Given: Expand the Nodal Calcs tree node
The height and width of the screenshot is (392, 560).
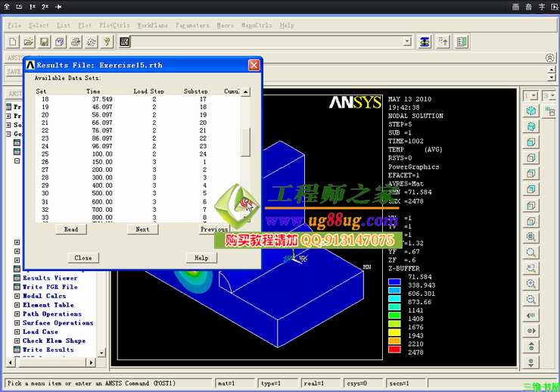Looking at the screenshot, I should coord(17,296).
